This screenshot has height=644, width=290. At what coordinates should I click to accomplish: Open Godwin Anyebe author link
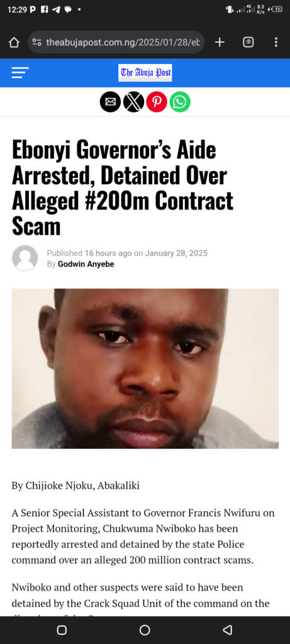click(86, 264)
